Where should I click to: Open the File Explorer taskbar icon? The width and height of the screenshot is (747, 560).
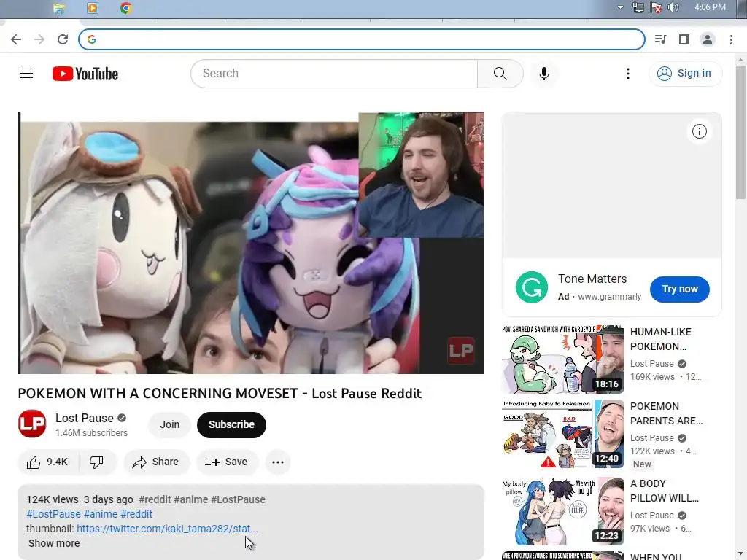click(58, 8)
